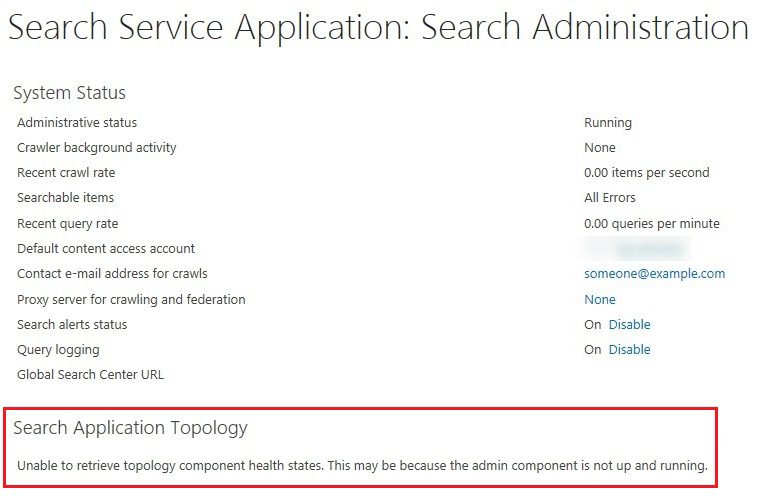Click the Running status value
This screenshot has width=763, height=496.
(608, 123)
